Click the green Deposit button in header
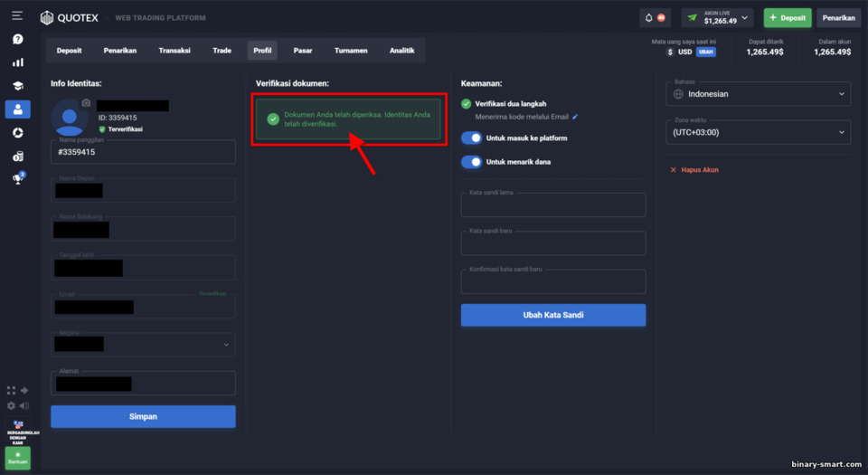This screenshot has height=475, width=868. click(x=788, y=18)
